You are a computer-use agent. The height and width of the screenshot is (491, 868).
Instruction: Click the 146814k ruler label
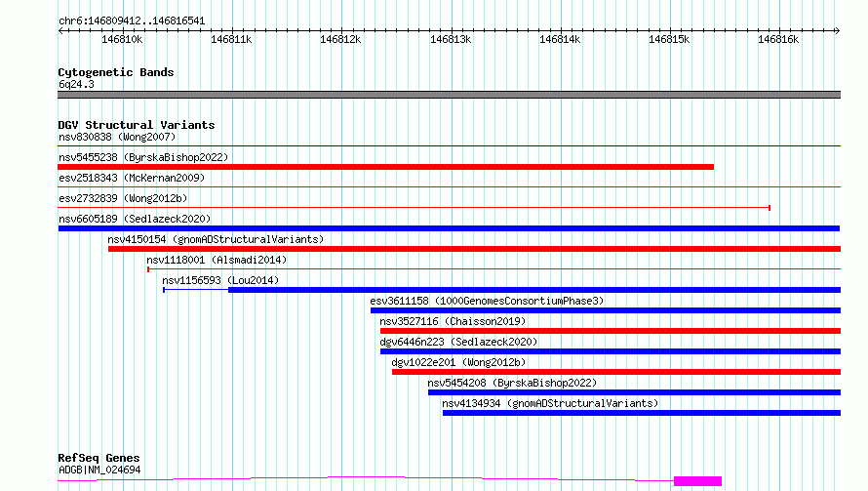(560, 39)
